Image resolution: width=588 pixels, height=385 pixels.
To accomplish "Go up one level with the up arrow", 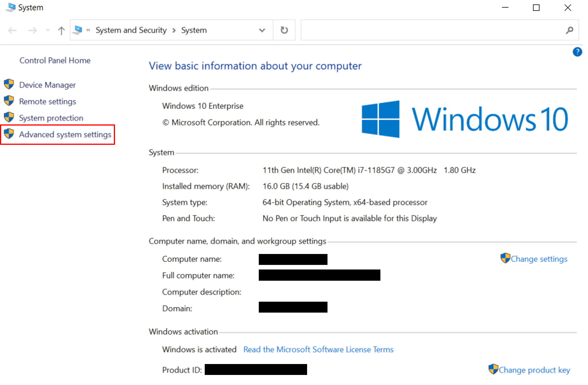I will (61, 30).
